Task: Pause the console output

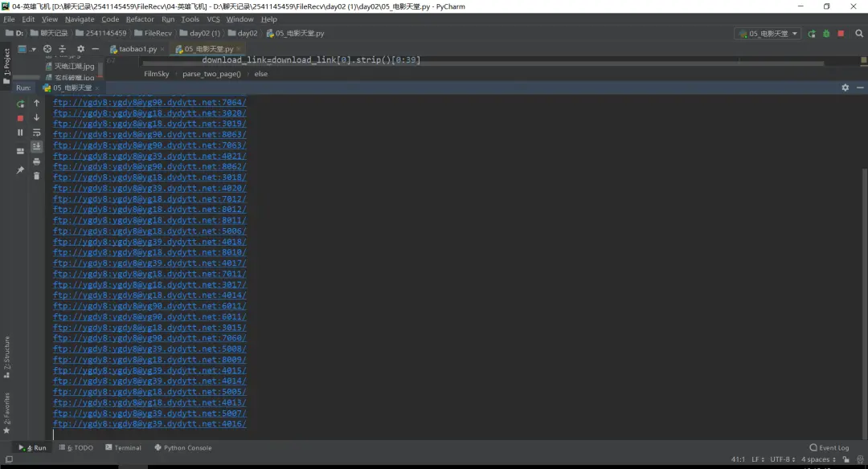Action: 20,133
